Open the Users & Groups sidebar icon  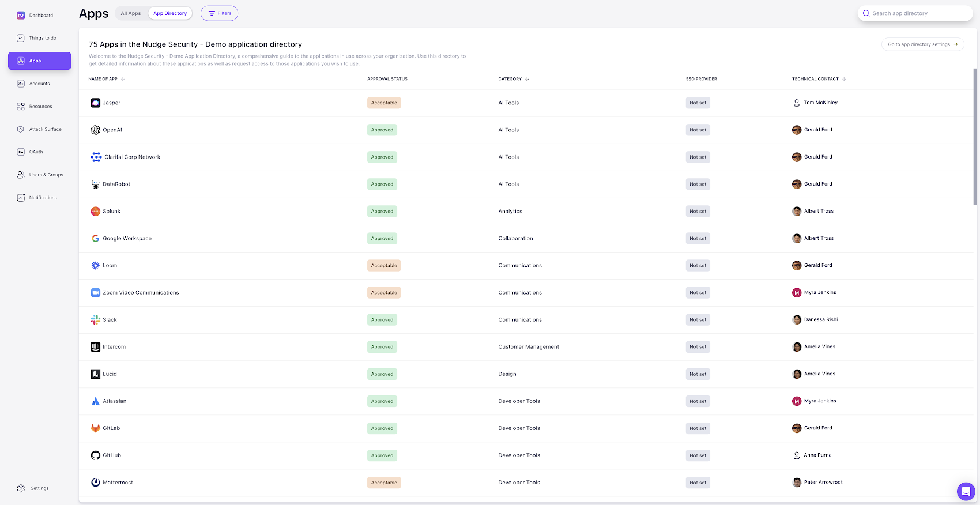pyautogui.click(x=21, y=175)
